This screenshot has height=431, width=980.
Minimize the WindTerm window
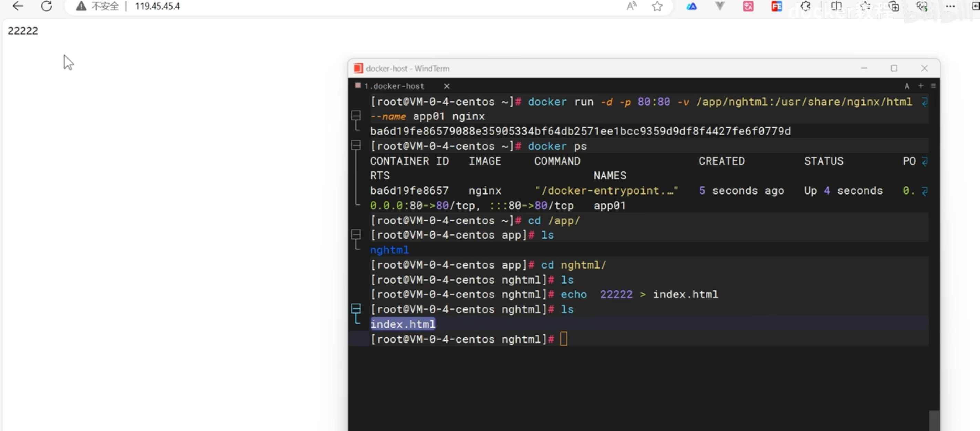click(x=864, y=68)
